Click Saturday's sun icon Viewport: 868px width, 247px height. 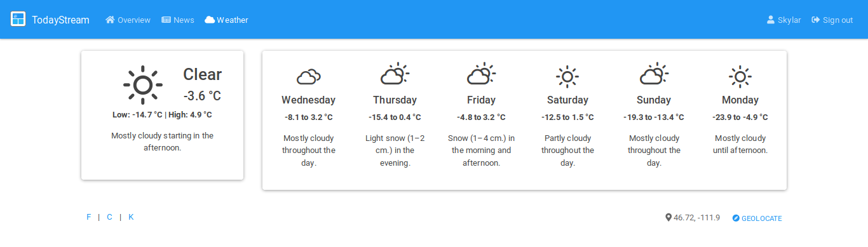(567, 77)
